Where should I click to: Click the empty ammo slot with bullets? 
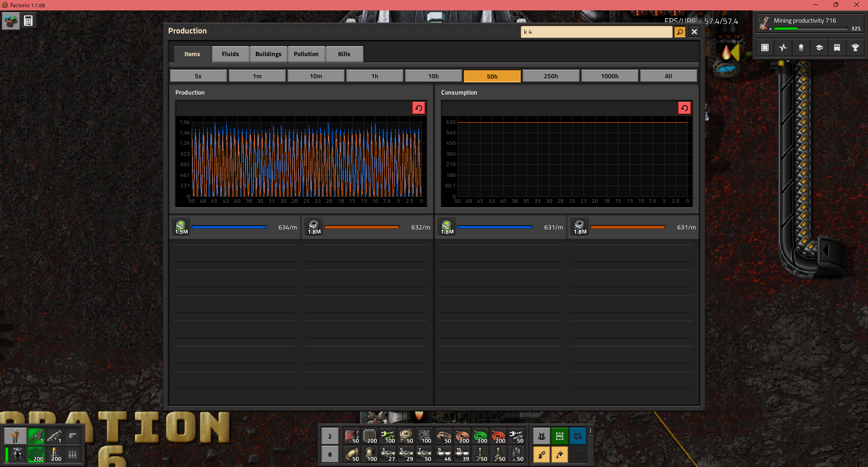pyautogui.click(x=72, y=454)
